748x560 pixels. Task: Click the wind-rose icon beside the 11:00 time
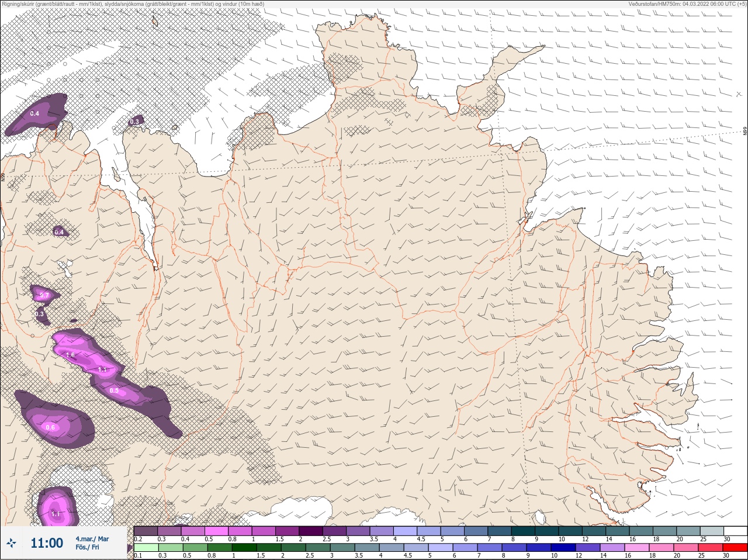[11, 542]
